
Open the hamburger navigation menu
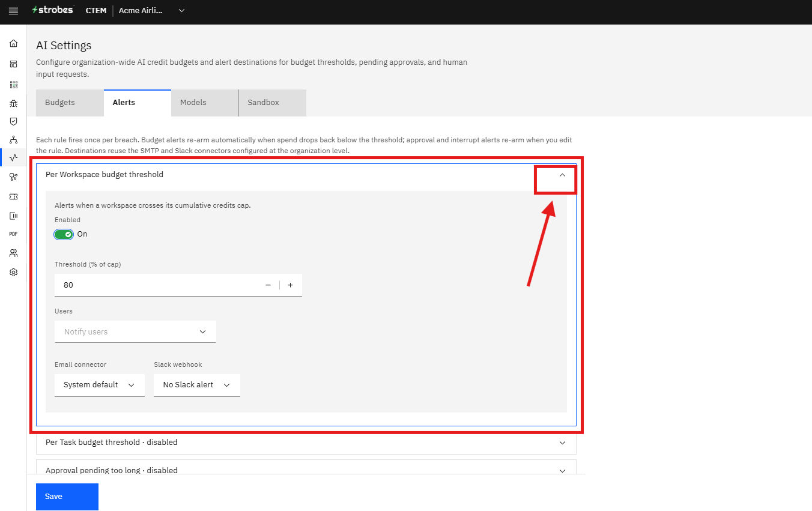(13, 11)
